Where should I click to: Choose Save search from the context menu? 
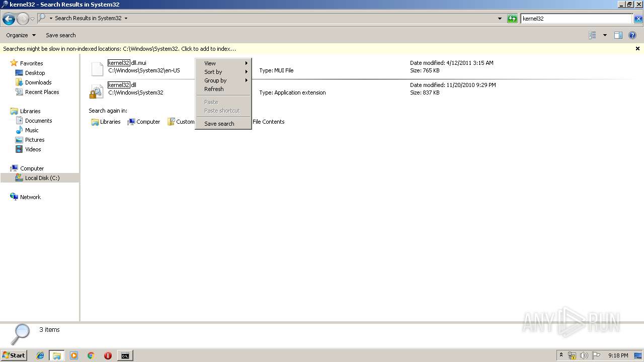coord(223,124)
